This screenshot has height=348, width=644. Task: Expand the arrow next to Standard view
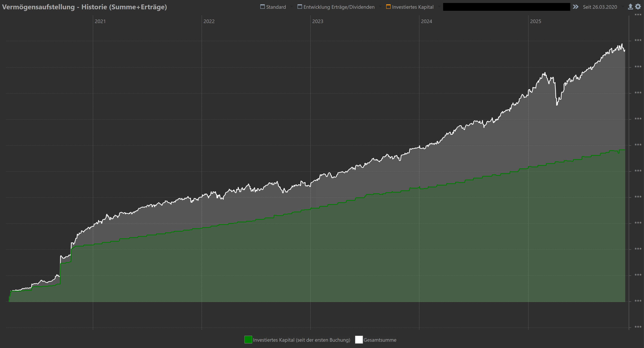(292, 7)
